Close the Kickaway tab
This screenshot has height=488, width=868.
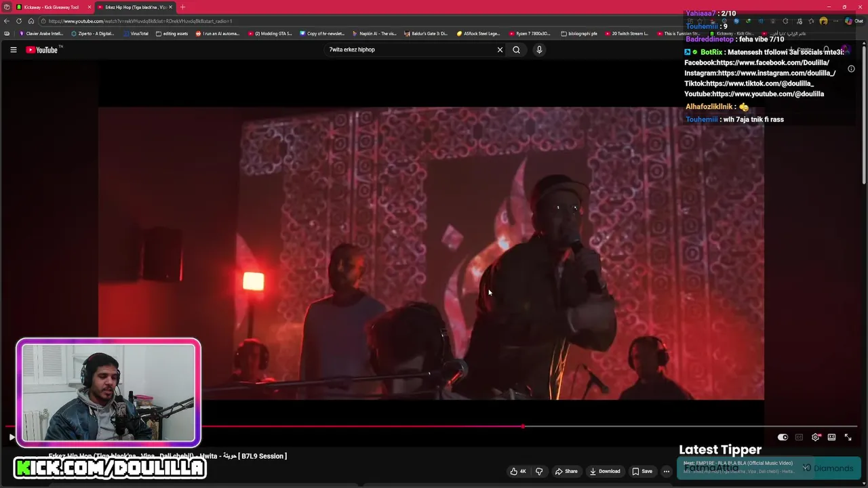[x=89, y=7]
